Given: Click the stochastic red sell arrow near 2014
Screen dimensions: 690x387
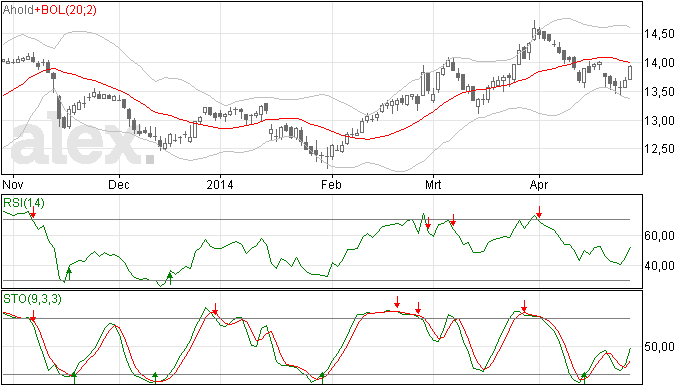Looking at the screenshot, I should point(215,309).
